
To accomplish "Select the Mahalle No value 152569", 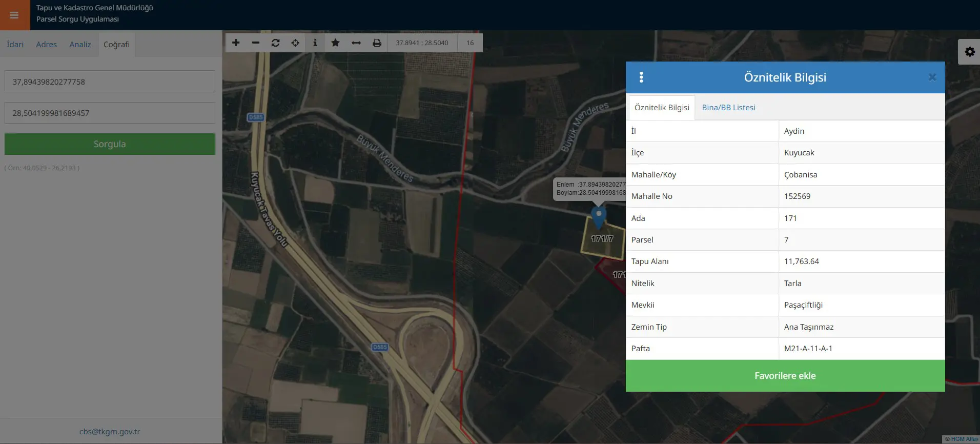I will point(862,196).
